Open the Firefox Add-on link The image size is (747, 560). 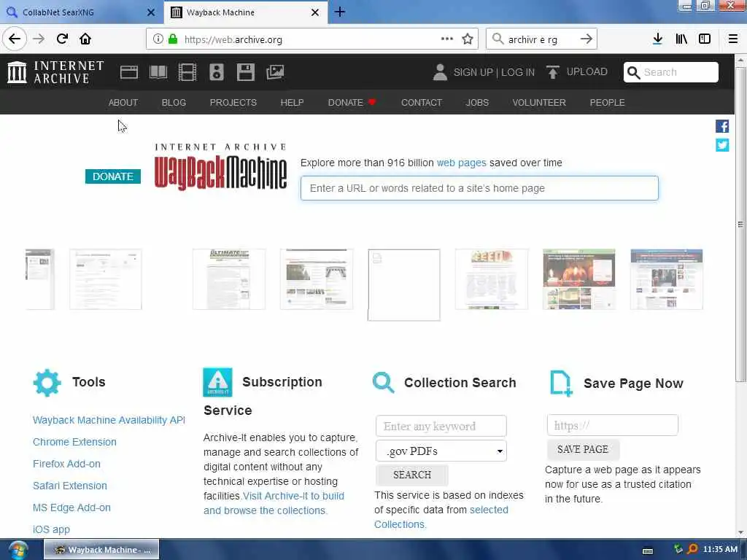66,464
